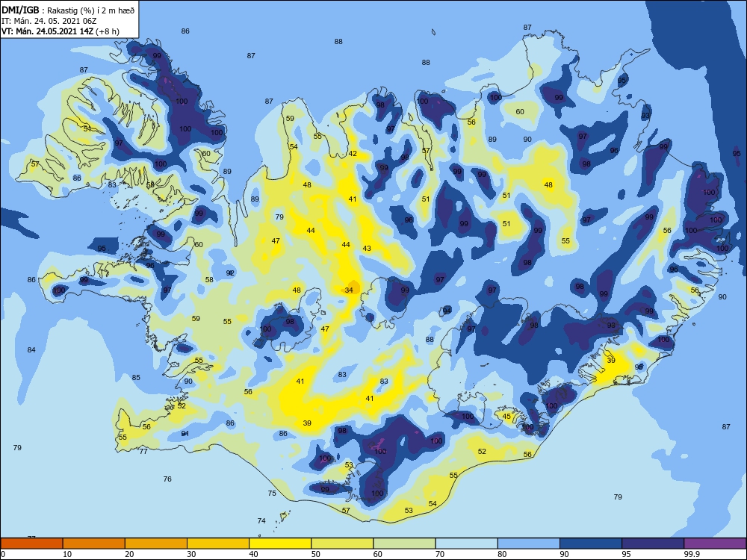
Task: Click the 30–40 amber legend swatch
Action: [218, 544]
